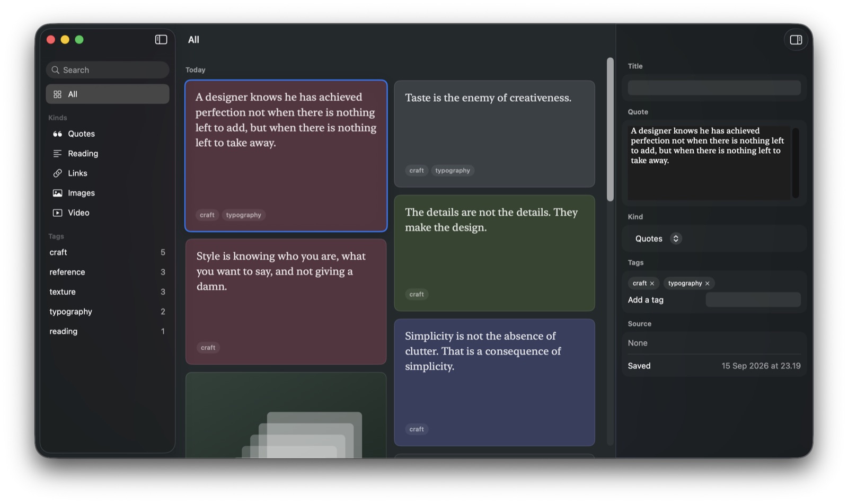Click the Quote text area scrollbar
Viewport: 848px width, 504px height.
796,163
